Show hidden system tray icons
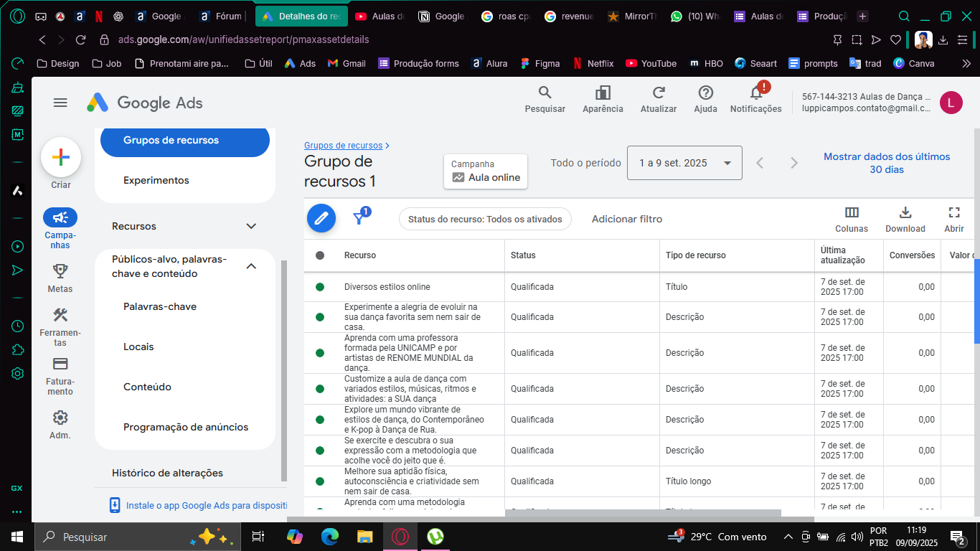 tap(788, 537)
